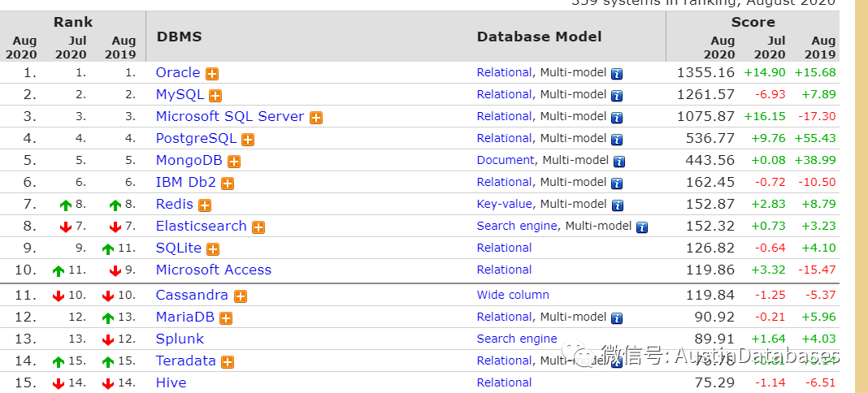Open the Microsoft Access link
This screenshot has width=868, height=393.
click(214, 270)
